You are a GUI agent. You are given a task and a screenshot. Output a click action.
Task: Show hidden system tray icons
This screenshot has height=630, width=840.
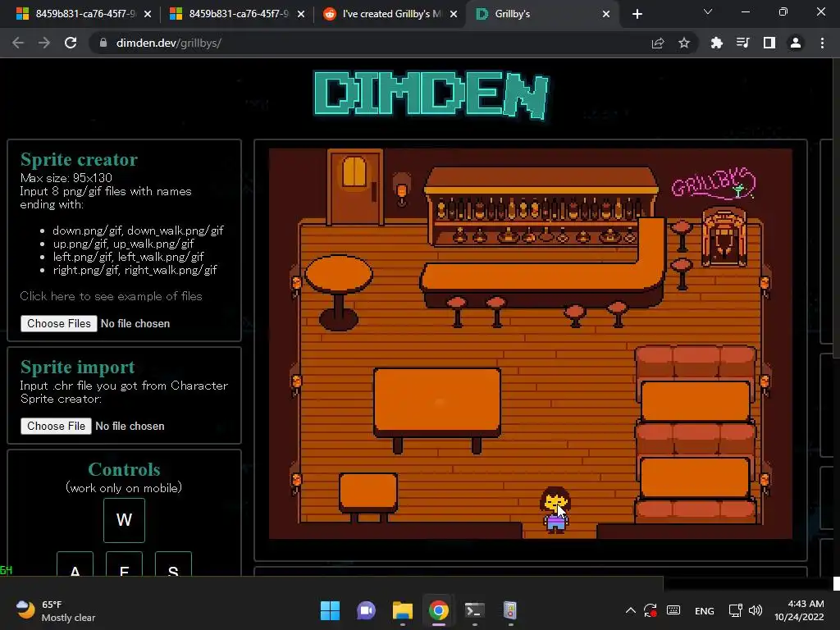pyautogui.click(x=631, y=610)
